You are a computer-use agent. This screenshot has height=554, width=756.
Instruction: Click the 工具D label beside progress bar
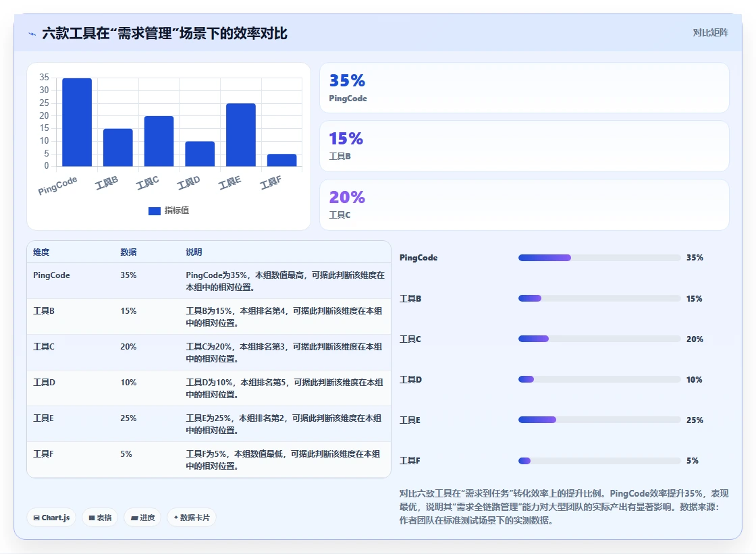coord(410,379)
